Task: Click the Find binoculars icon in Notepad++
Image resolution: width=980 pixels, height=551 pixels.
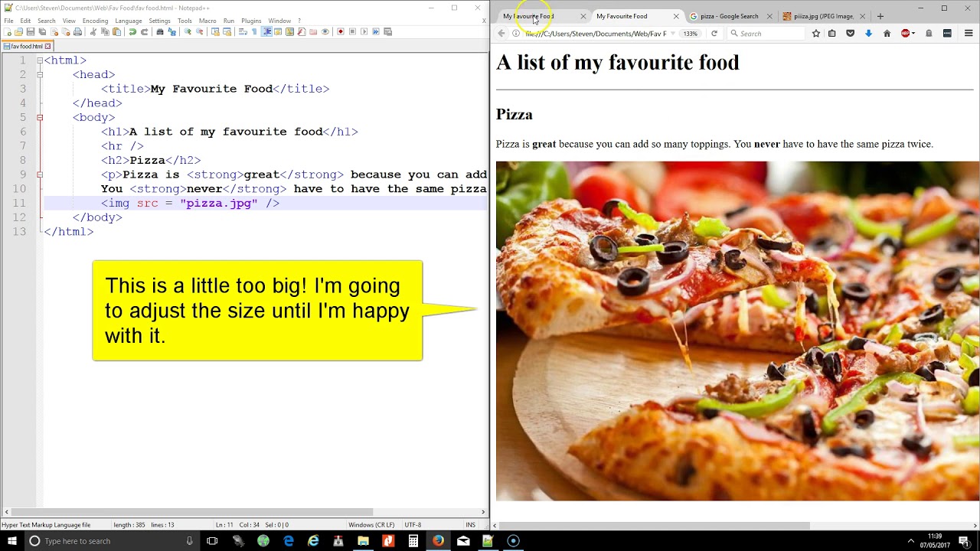Action: (x=160, y=32)
